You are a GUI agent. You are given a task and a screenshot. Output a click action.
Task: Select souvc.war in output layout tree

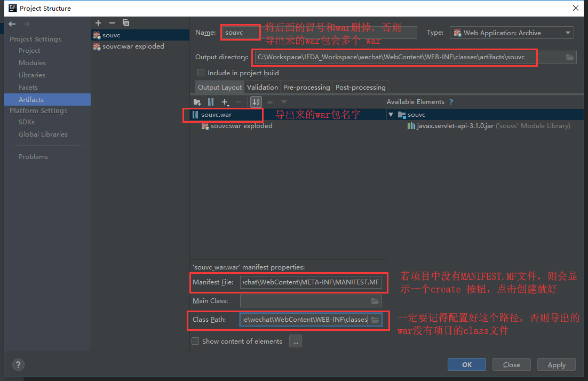click(217, 115)
